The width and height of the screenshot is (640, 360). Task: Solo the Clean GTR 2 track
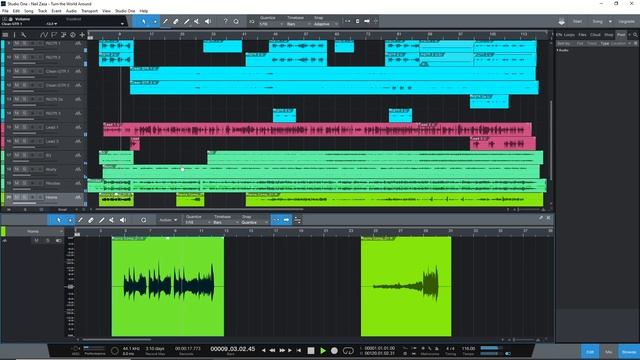tap(24, 85)
